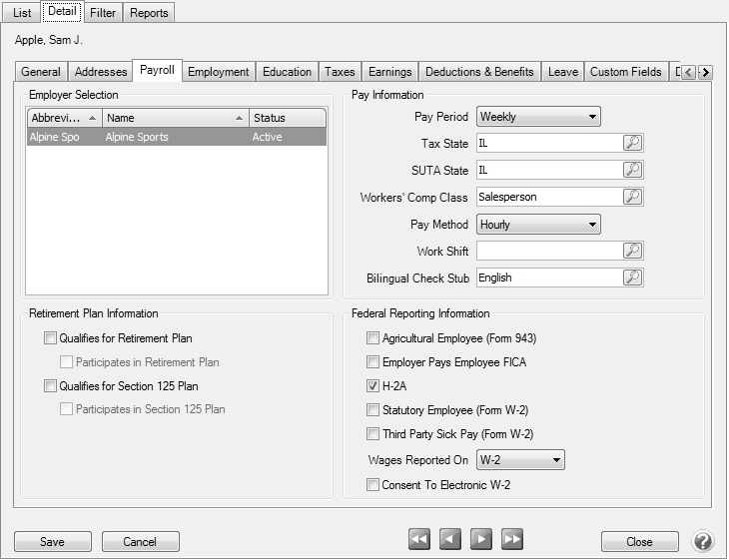Expand the Pay Method dropdown
729x560 pixels.
(538, 225)
